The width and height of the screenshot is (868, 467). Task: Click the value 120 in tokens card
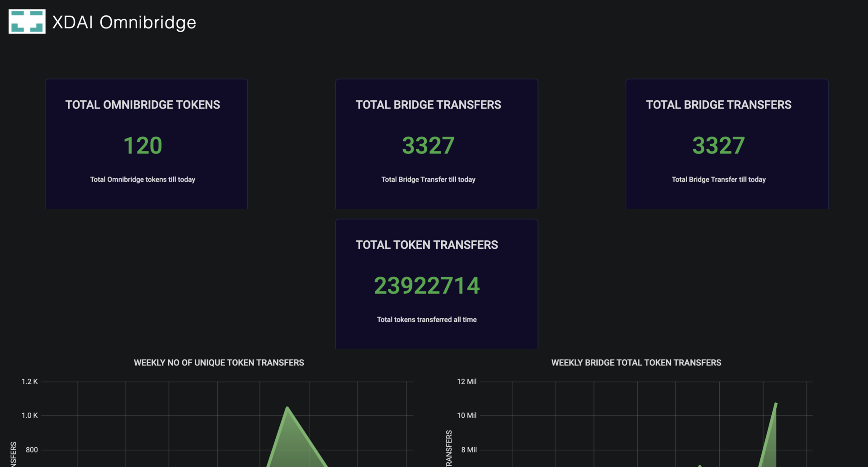tap(142, 145)
